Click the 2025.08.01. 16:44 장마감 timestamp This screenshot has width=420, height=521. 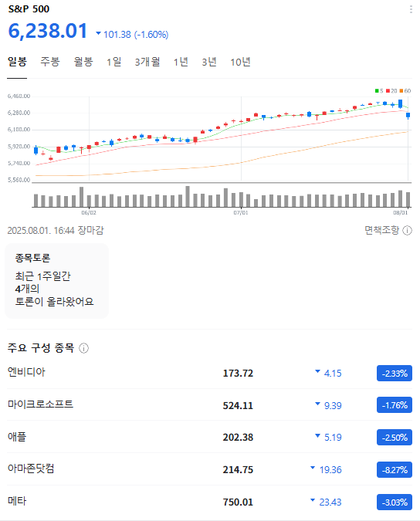[56, 230]
